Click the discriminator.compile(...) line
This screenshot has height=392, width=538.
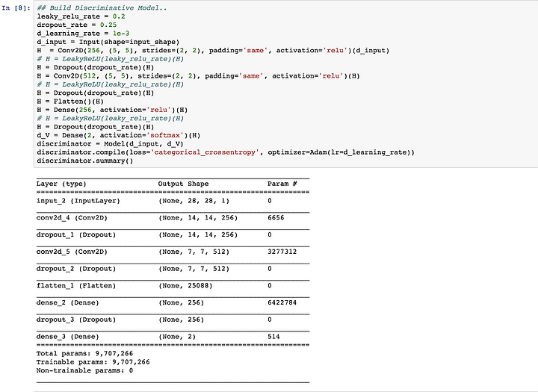[x=226, y=152]
